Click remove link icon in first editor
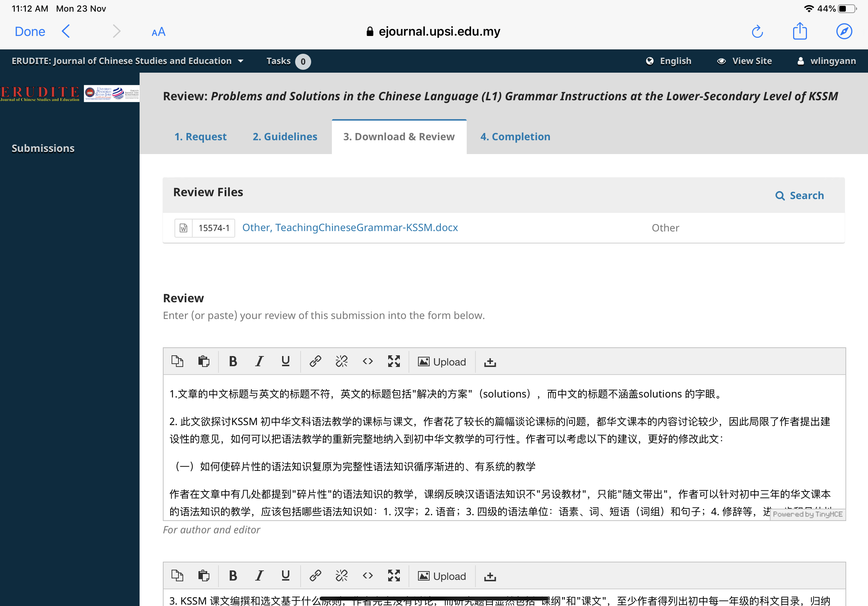Image resolution: width=868 pixels, height=606 pixels. tap(341, 361)
